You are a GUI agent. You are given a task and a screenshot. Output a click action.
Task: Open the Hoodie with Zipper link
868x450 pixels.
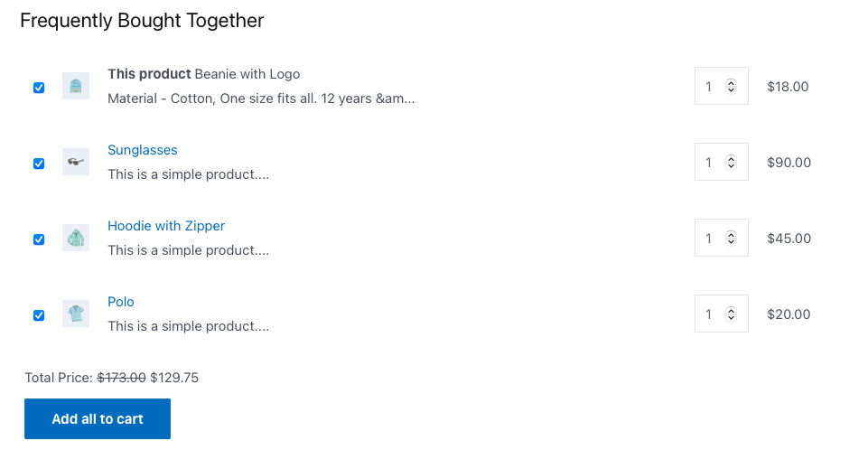(166, 226)
